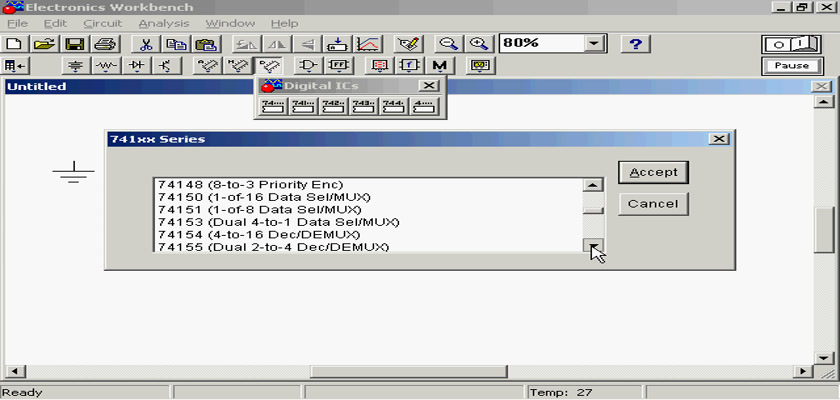
Task: Select the 74xx template in Digital ICs
Action: [273, 106]
